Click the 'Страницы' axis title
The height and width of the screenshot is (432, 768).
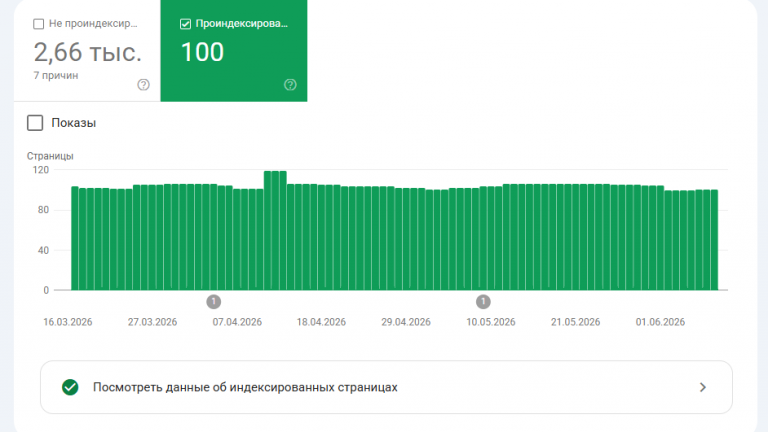point(50,156)
